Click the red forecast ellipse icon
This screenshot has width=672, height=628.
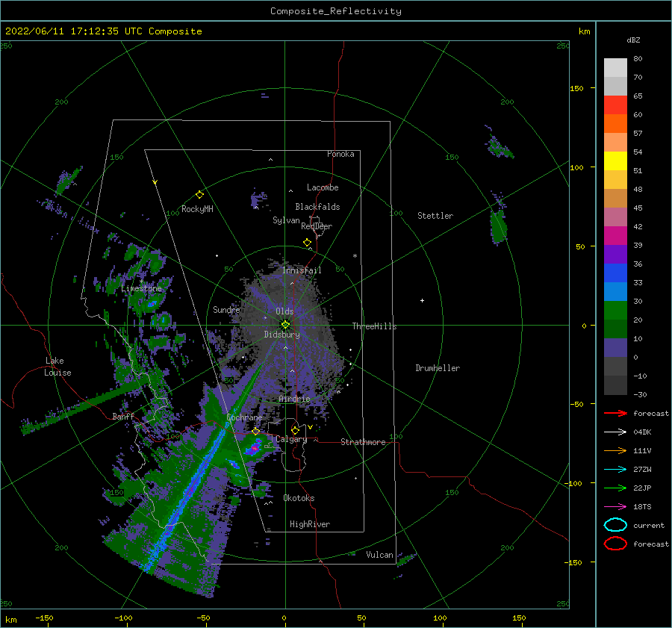coord(615,544)
